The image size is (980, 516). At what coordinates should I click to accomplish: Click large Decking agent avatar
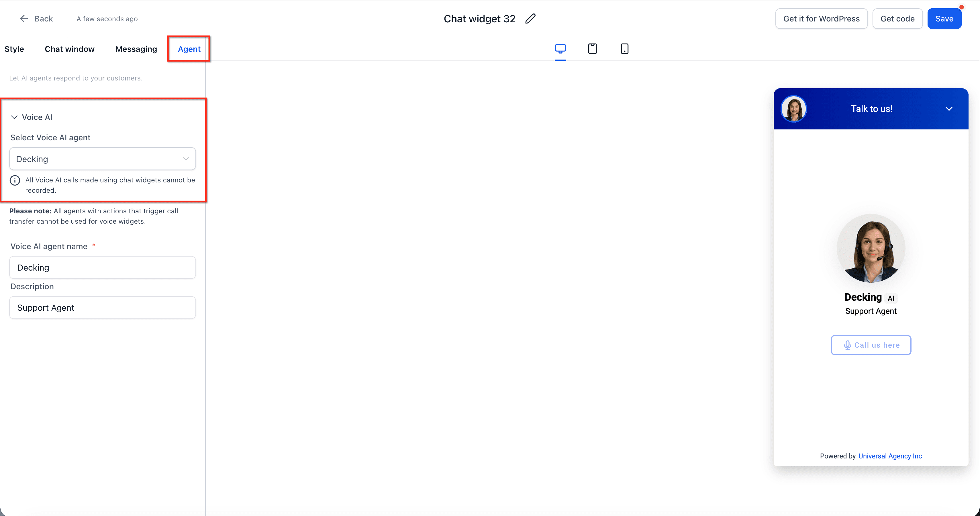[871, 248]
